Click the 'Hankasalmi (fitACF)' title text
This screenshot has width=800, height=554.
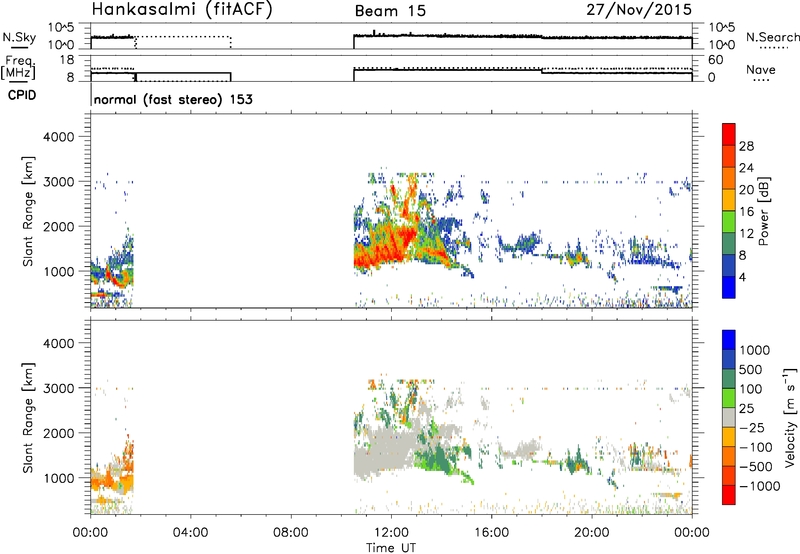[182, 9]
